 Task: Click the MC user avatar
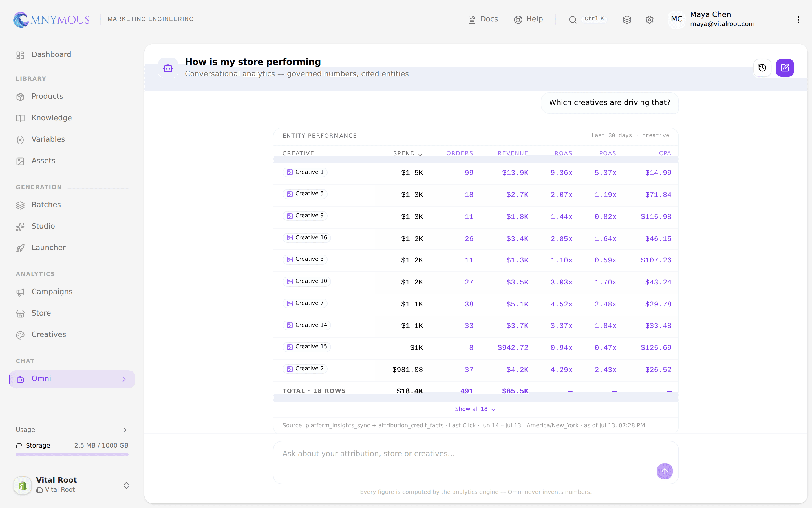click(676, 19)
